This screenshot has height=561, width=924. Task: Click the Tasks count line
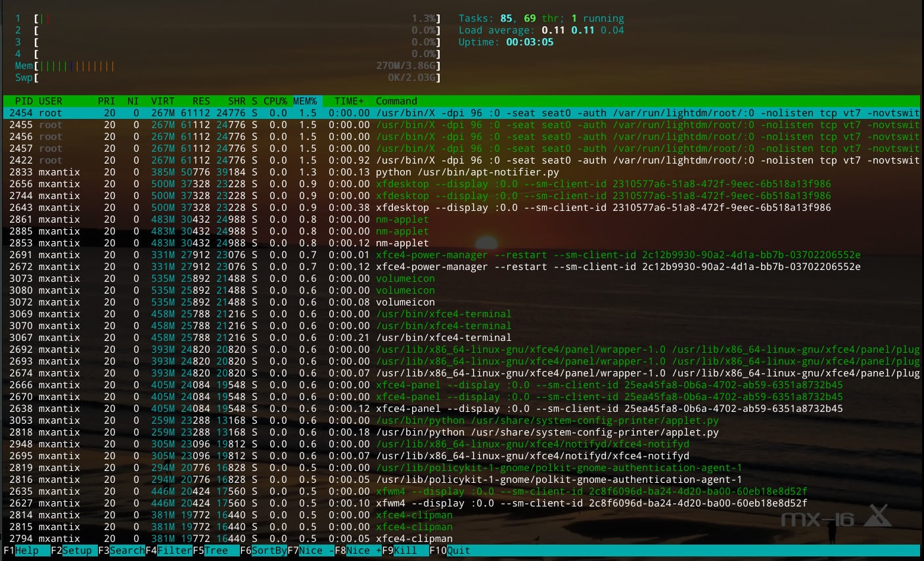click(542, 18)
